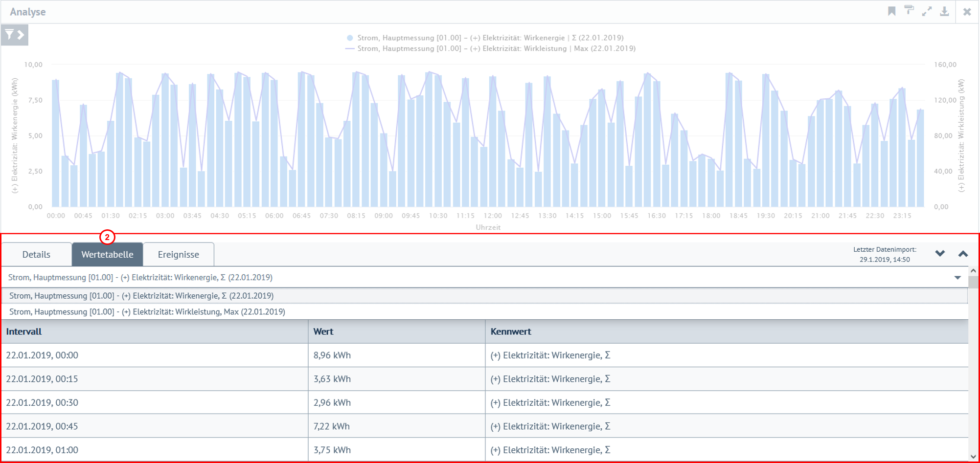Download the analysis data
Viewport: 980px width, 463px height.
coord(944,11)
